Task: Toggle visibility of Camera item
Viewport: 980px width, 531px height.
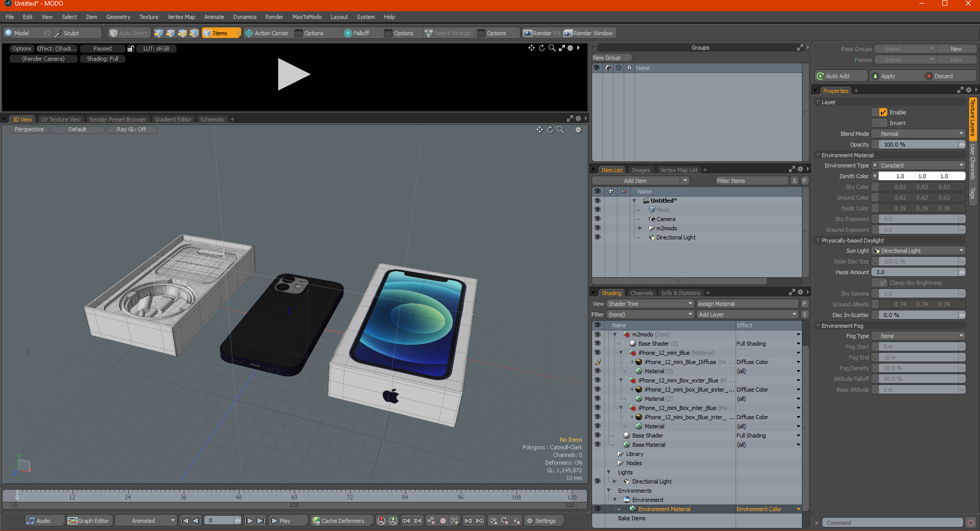Action: 597,219
